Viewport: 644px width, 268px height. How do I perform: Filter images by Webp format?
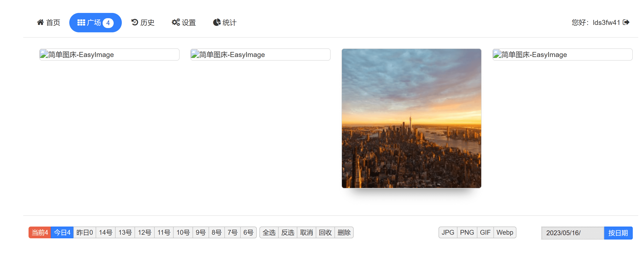click(x=505, y=232)
